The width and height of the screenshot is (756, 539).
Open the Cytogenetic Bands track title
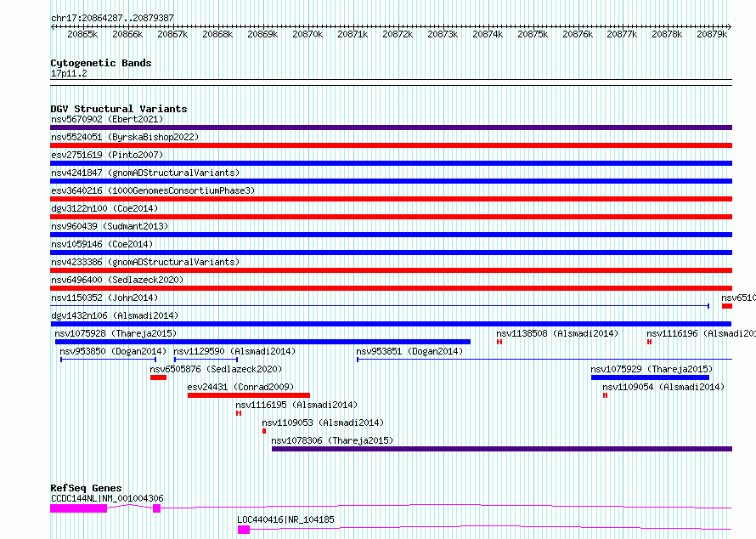click(x=100, y=63)
